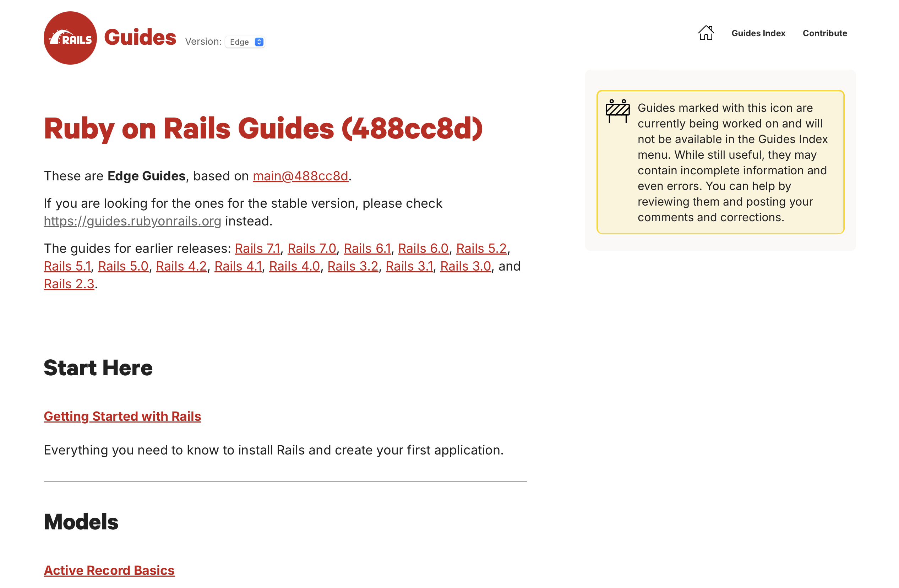Navigate to Rails 7.0 earlier release
Image resolution: width=899 pixels, height=588 pixels.
312,248
